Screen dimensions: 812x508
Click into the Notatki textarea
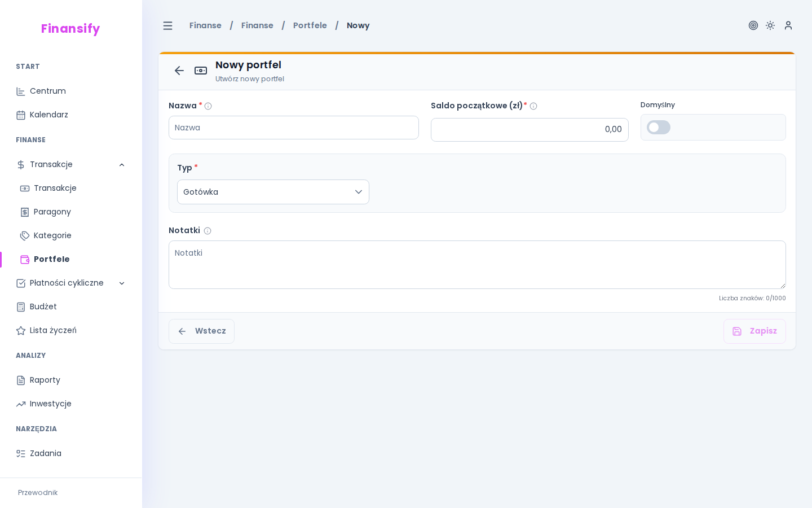[x=476, y=265]
